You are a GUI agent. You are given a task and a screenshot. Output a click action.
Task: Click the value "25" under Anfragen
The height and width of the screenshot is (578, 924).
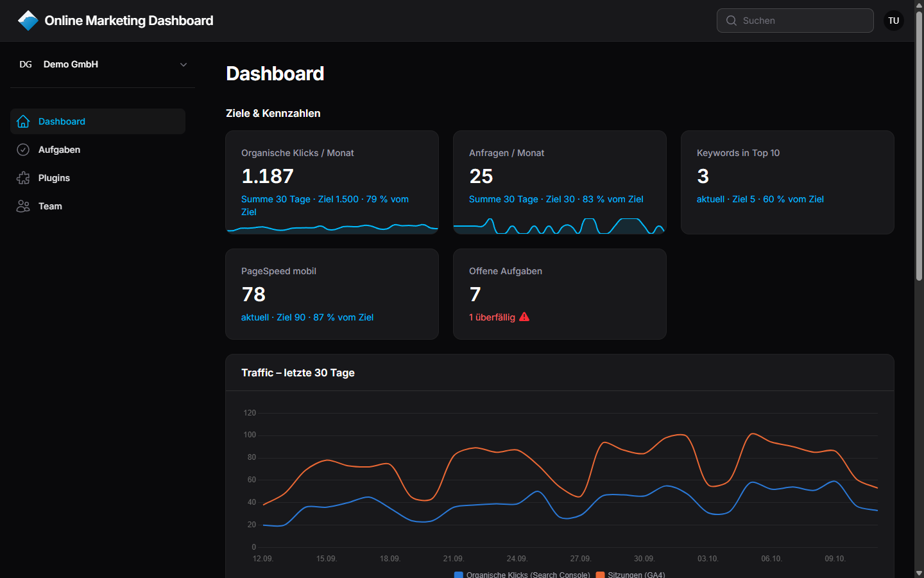[481, 176]
